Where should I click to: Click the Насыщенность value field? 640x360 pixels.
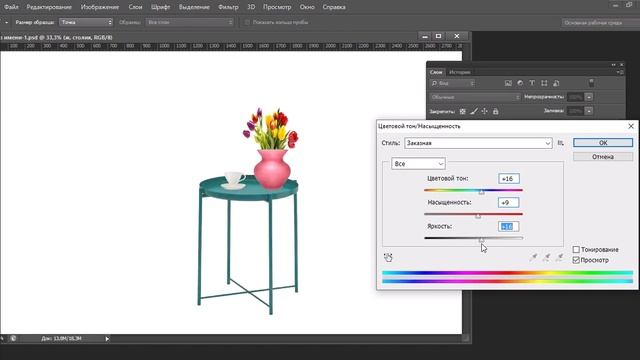coord(509,202)
